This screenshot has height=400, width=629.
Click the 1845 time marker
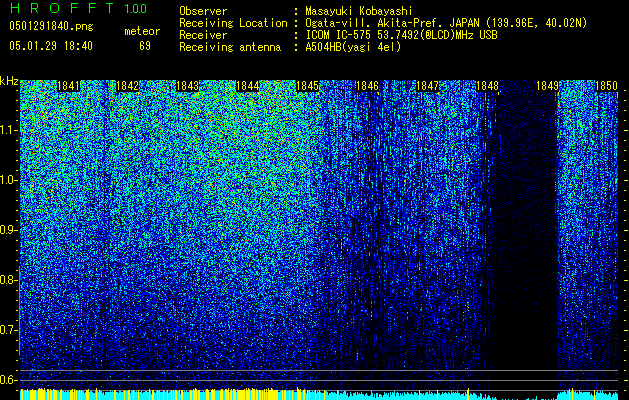pos(307,86)
